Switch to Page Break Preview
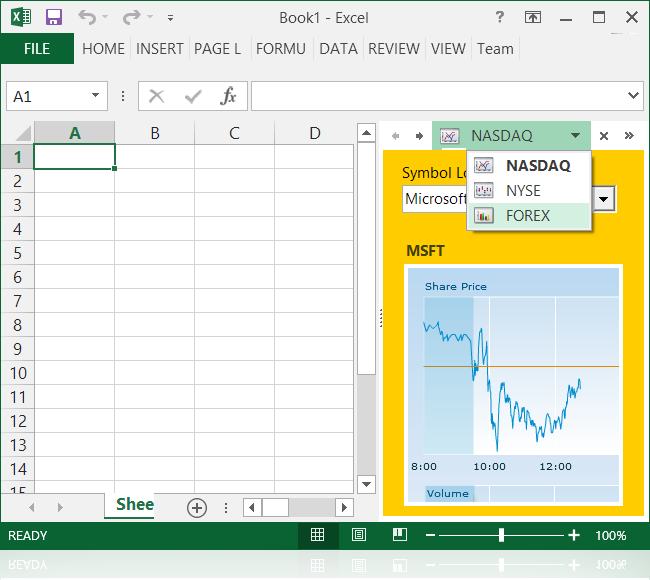 [400, 535]
